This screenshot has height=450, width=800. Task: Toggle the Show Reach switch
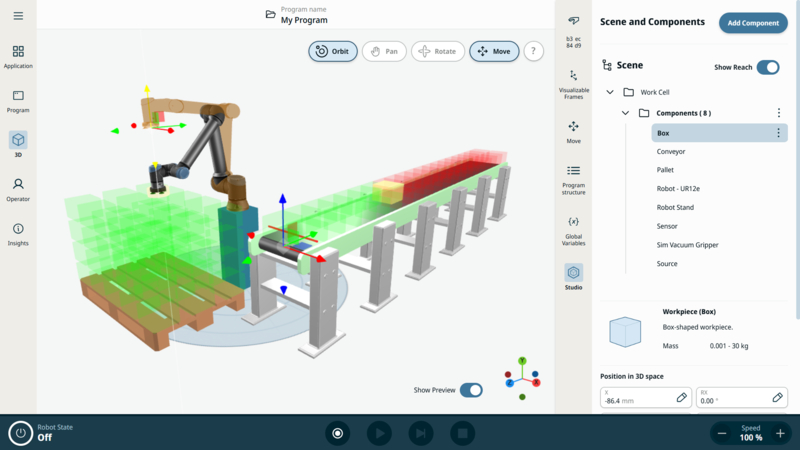(767, 67)
